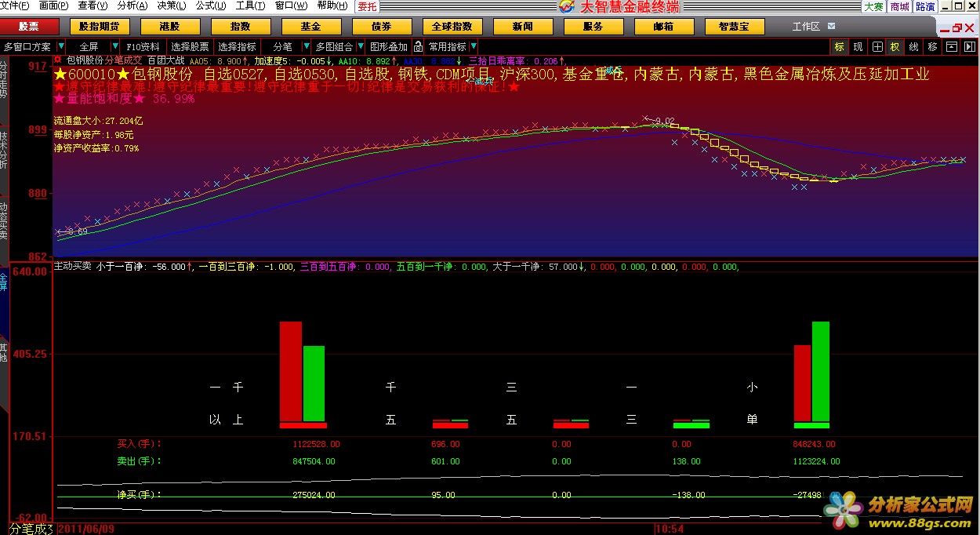Click the 商城 link in title bar
Screen dimensions: 980x535
899,6
